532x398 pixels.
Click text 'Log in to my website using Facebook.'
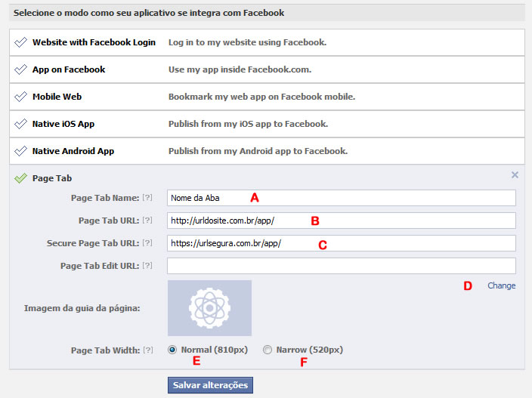pos(247,42)
